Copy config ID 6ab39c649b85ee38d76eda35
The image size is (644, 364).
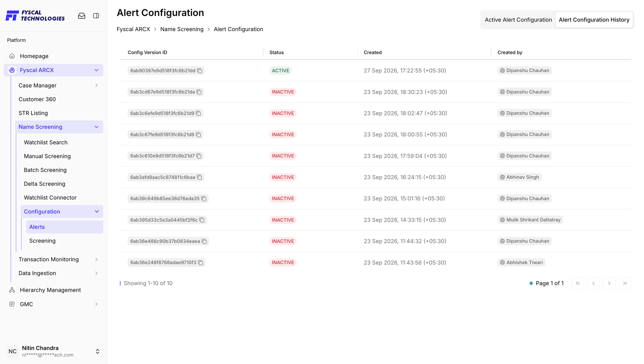click(204, 199)
